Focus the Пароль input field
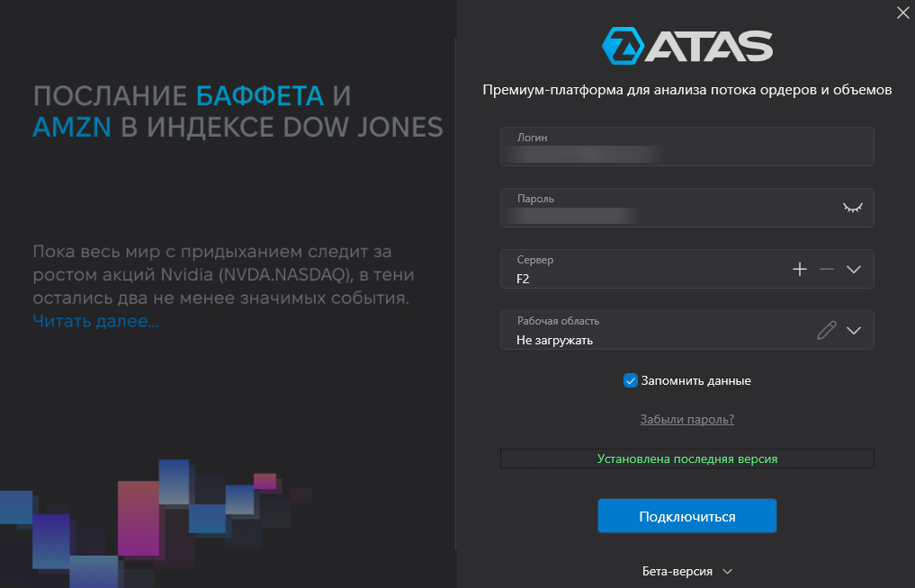This screenshot has height=588, width=915. coord(686,208)
